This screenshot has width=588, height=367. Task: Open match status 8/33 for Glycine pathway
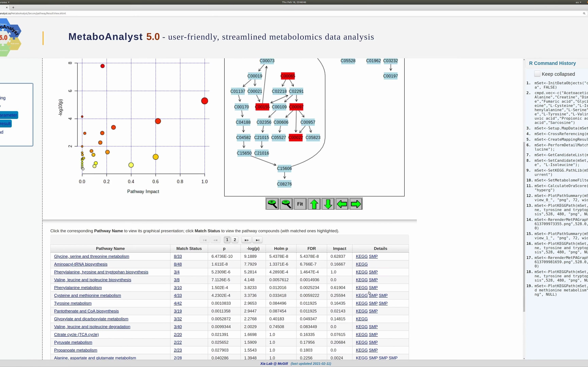point(178,256)
